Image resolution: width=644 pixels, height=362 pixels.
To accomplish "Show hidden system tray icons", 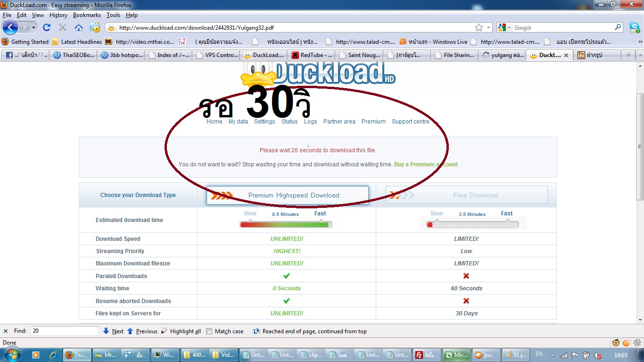I will click(552, 355).
